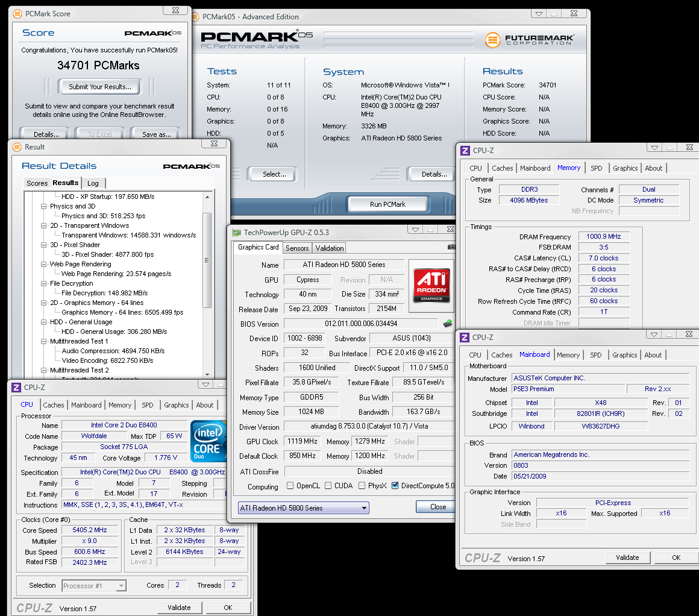Enable the PhysX checkbox
The width and height of the screenshot is (699, 616).
(x=362, y=485)
